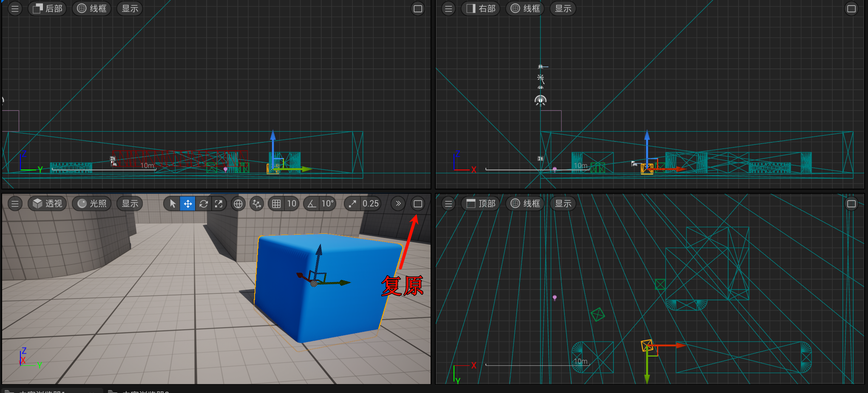
Task: Open the back (后部) viewport hamburger menu
Action: [15, 8]
